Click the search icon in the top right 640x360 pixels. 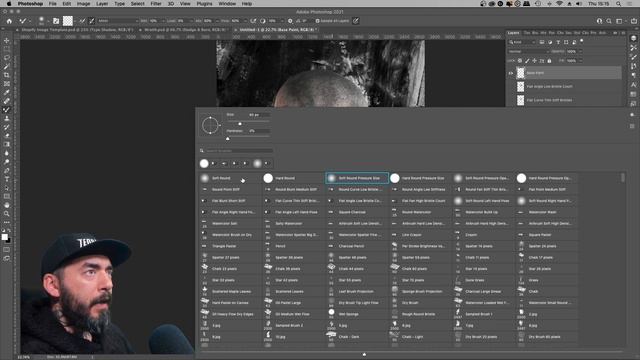click(609, 21)
